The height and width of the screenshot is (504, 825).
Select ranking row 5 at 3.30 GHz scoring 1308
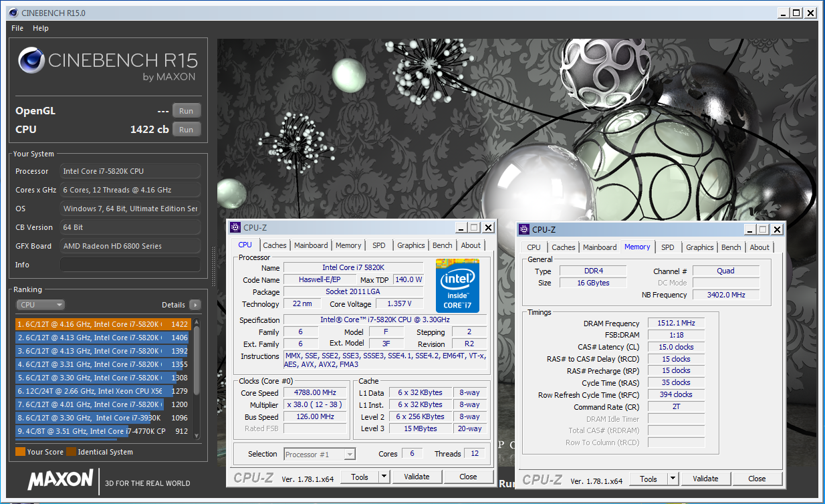click(103, 378)
